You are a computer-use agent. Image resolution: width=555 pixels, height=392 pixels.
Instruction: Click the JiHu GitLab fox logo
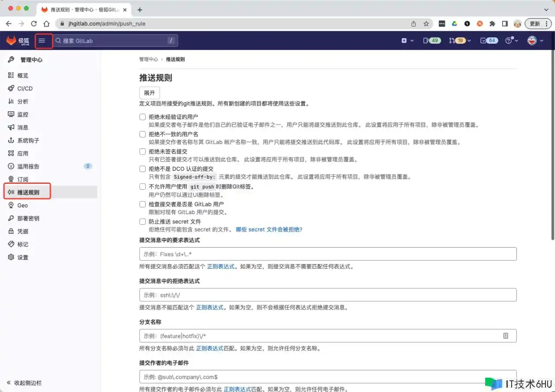pos(11,41)
